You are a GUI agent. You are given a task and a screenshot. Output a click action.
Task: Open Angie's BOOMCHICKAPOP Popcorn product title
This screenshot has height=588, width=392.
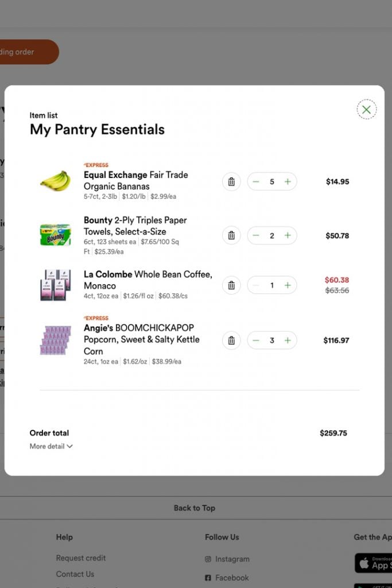click(141, 339)
